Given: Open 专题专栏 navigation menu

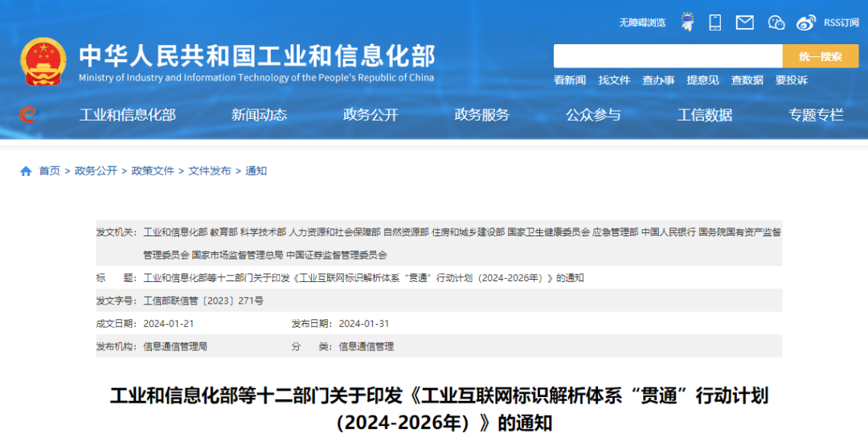Looking at the screenshot, I should (816, 115).
